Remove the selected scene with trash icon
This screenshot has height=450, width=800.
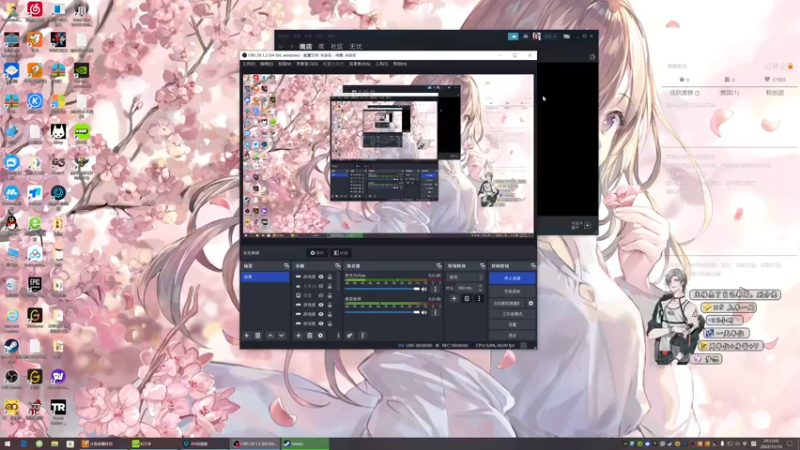(258, 336)
